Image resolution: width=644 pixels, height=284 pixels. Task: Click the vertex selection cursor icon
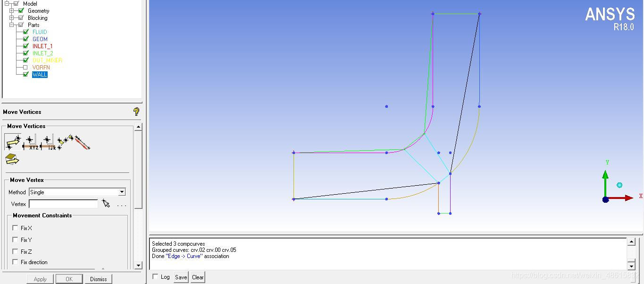(106, 204)
